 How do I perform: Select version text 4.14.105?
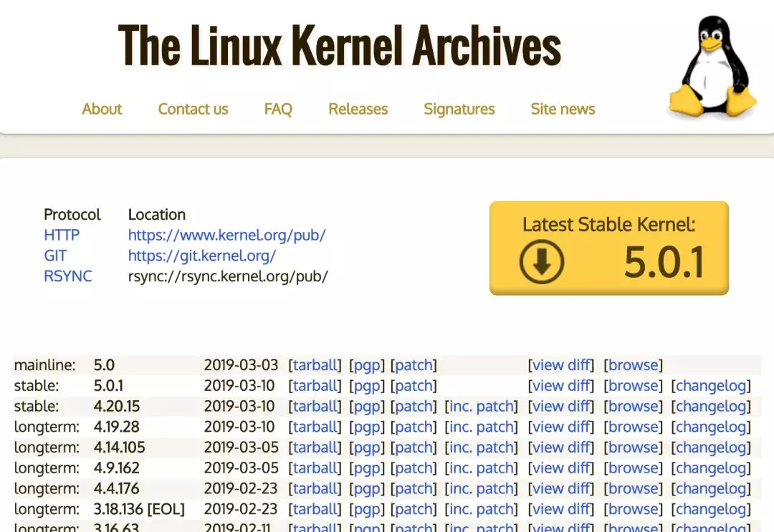(120, 448)
